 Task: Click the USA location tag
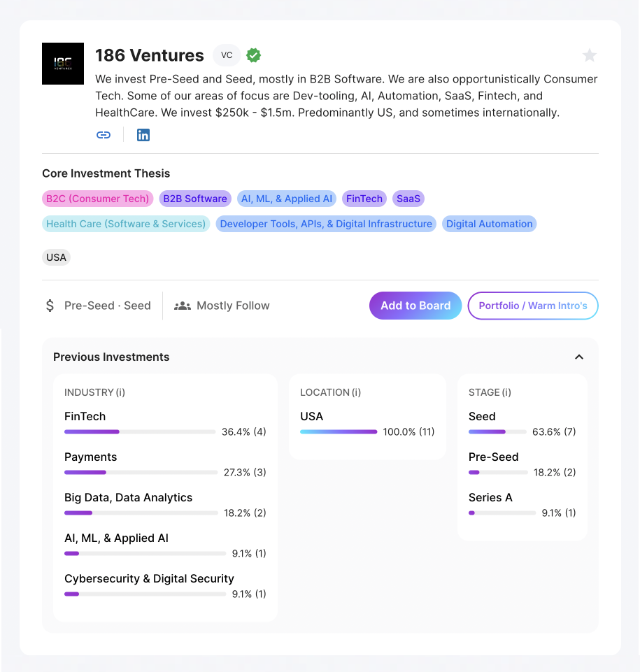click(56, 257)
